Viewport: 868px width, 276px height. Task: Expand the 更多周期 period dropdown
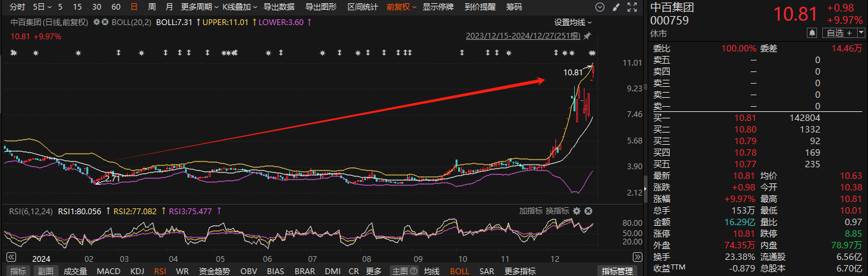coord(198,7)
